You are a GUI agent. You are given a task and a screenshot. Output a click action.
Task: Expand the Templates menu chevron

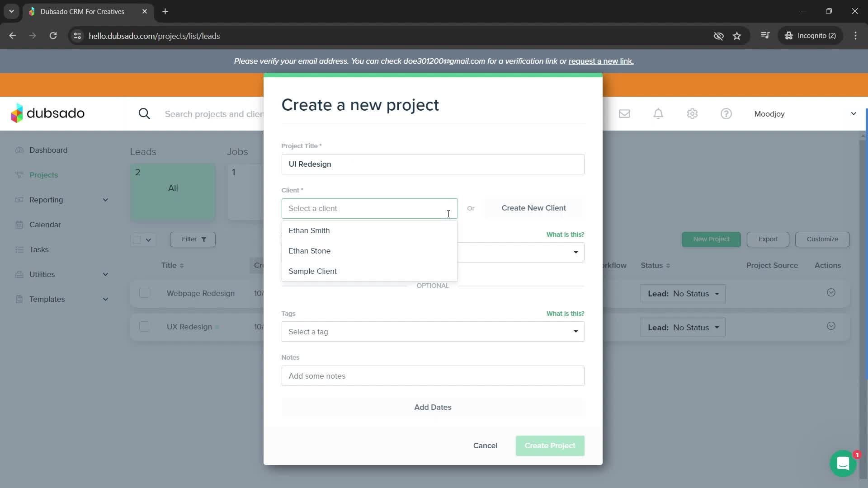click(x=105, y=299)
